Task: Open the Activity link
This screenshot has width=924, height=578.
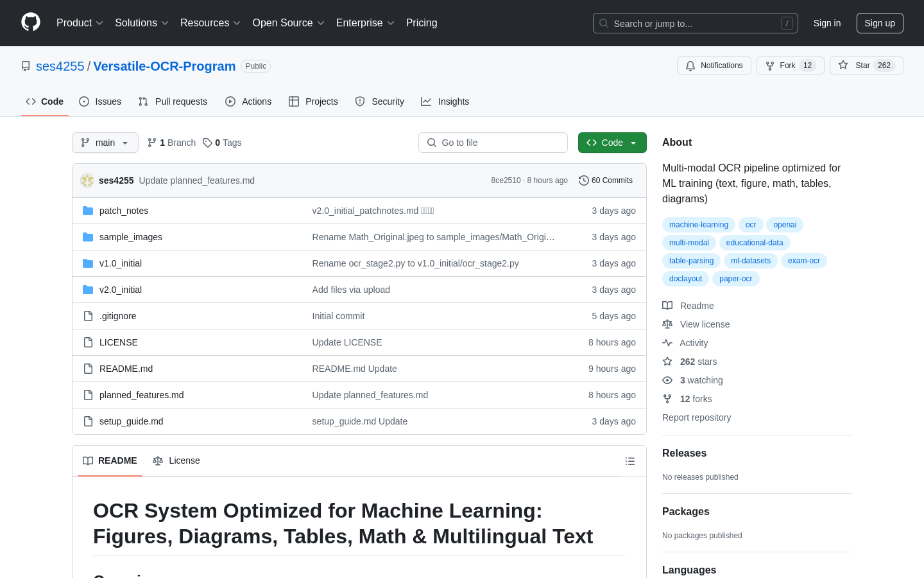Action: coord(685,343)
